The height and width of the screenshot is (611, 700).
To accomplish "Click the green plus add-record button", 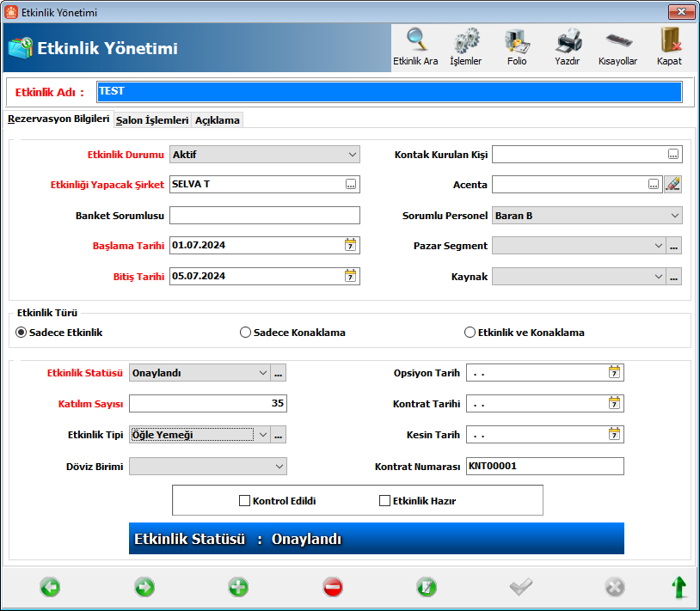I will coord(238,587).
